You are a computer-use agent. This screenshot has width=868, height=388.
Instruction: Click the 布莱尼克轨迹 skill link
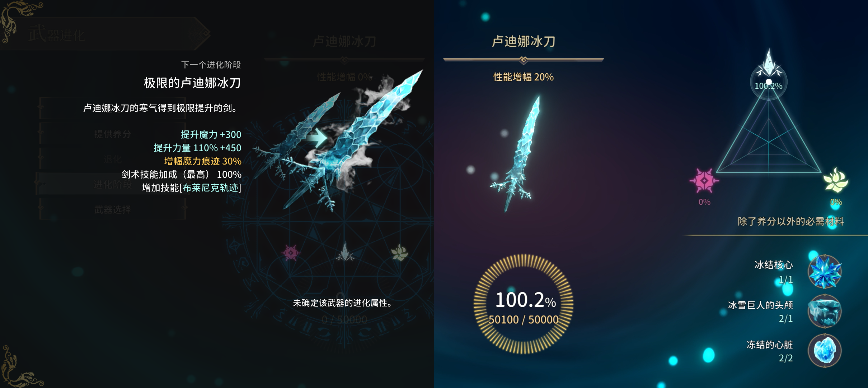click(210, 188)
